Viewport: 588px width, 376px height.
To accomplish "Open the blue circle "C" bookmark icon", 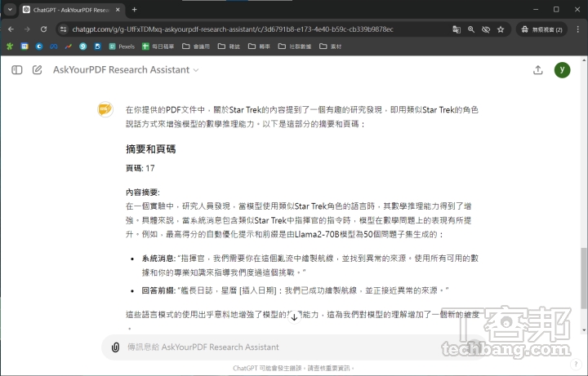I will point(39,46).
